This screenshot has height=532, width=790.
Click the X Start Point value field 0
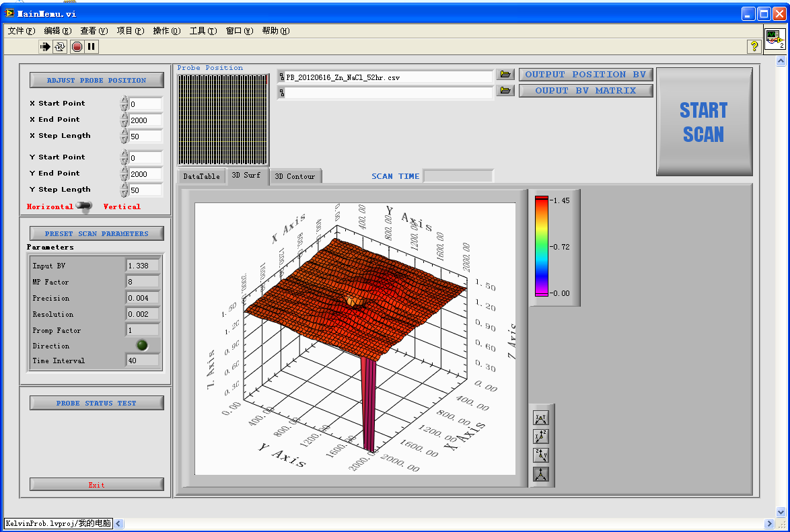coord(145,104)
